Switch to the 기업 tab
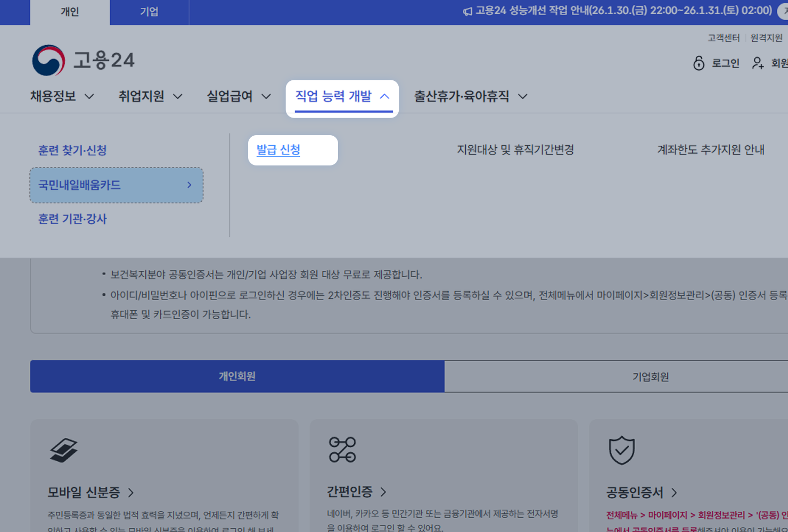The image size is (788, 532). coord(150,12)
